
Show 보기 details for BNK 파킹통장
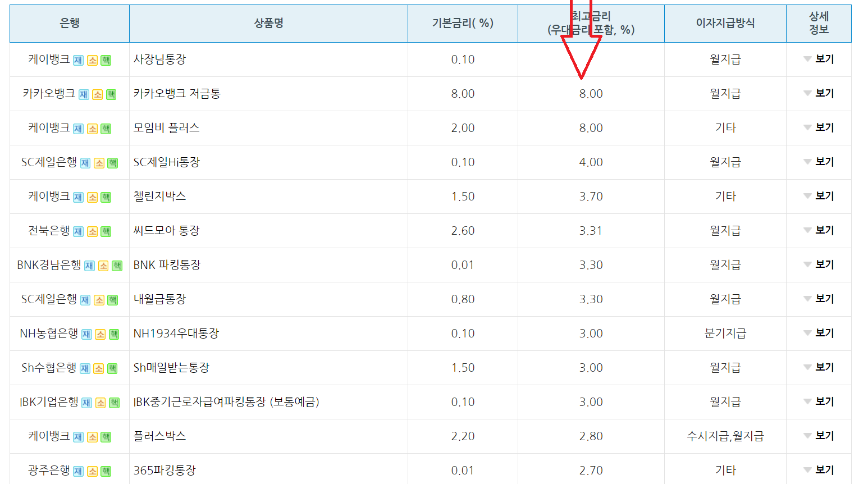pos(819,264)
